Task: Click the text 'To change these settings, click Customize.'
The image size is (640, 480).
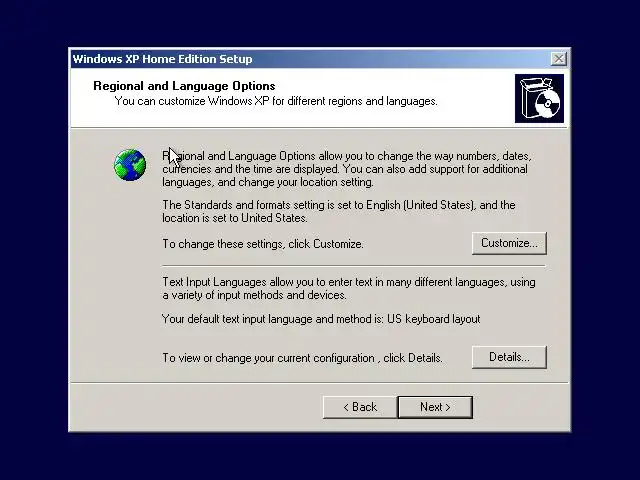Action: [x=263, y=244]
